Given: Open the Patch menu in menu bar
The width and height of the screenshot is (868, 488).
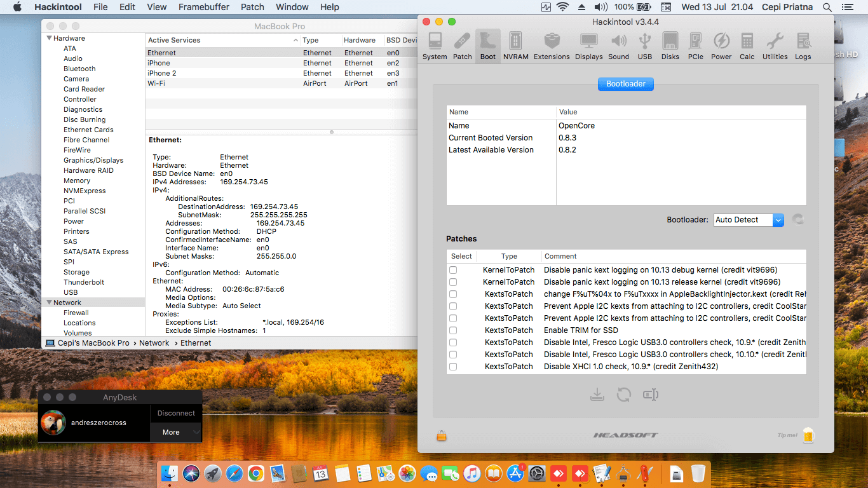Looking at the screenshot, I should [x=252, y=7].
